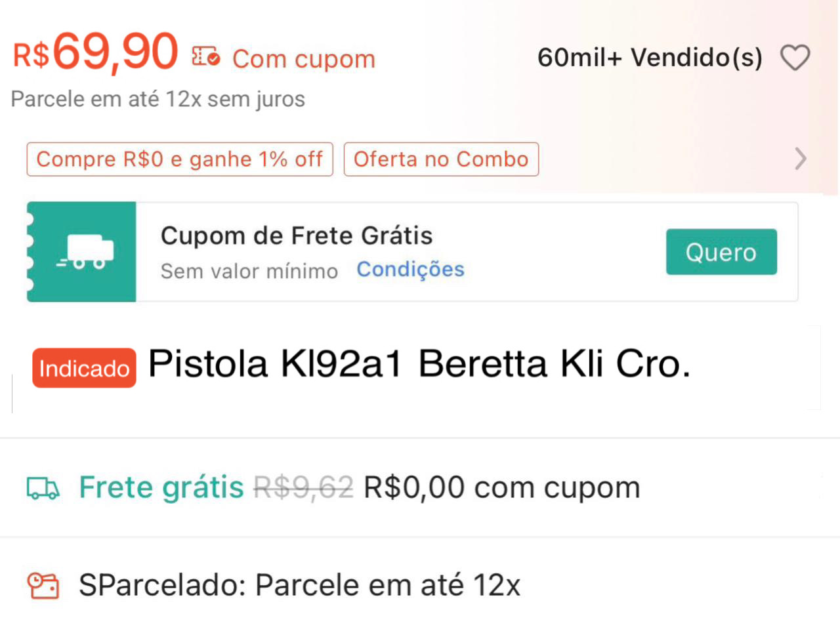The width and height of the screenshot is (840, 635).
Task: Click the Indicado badge on the product title
Action: coord(83,368)
